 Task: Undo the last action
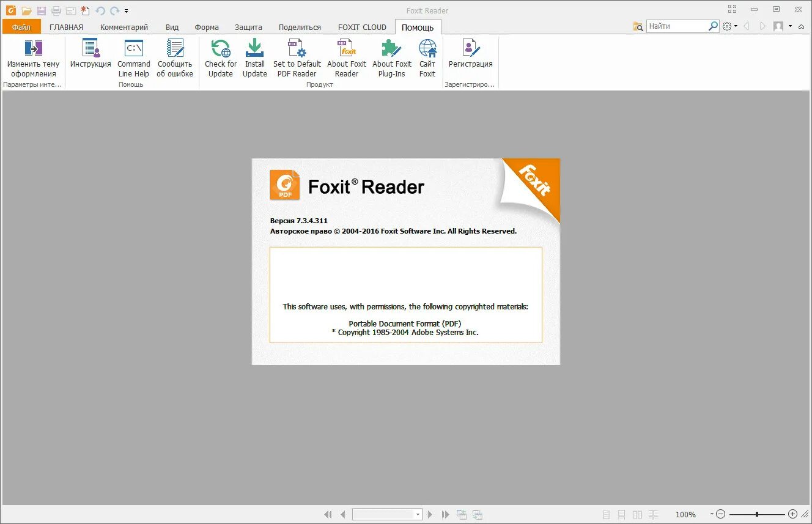[100, 10]
